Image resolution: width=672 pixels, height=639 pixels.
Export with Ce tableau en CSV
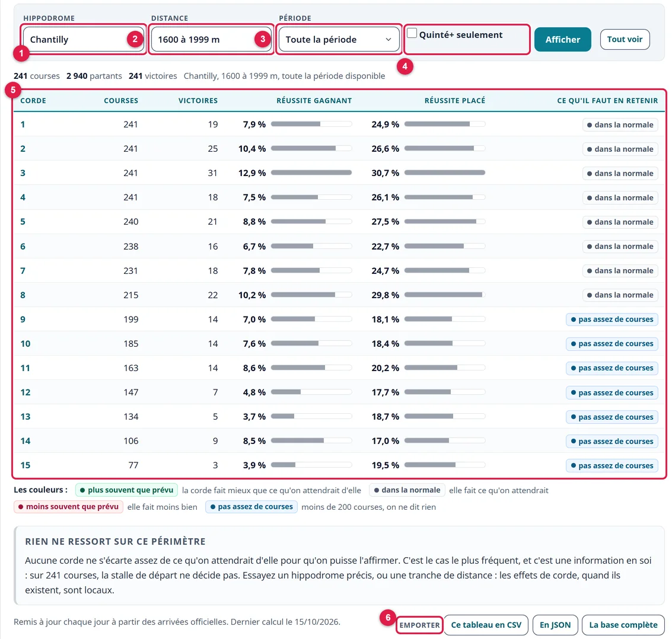tap(486, 625)
